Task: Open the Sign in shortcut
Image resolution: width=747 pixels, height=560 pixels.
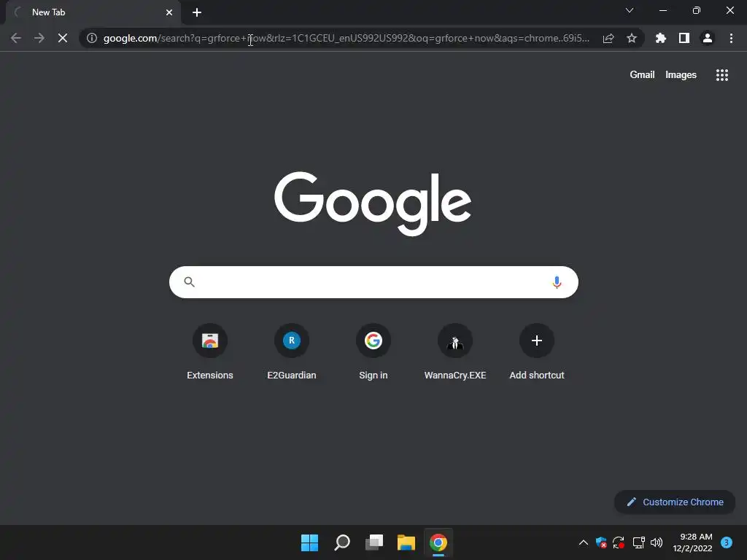Action: pos(373,352)
